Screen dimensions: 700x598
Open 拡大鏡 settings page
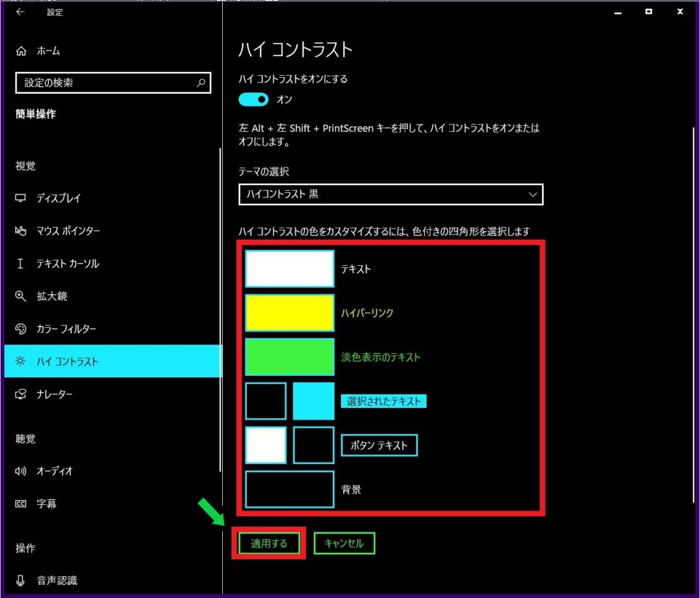tap(113, 296)
